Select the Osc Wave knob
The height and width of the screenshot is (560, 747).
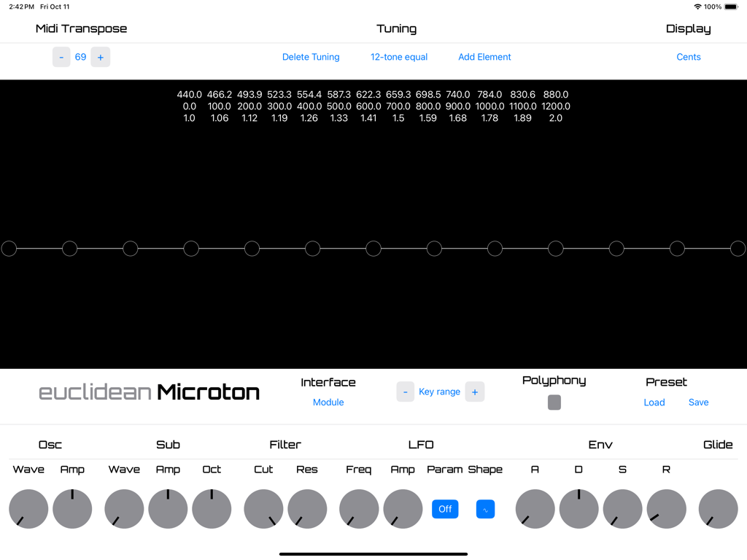(x=28, y=509)
